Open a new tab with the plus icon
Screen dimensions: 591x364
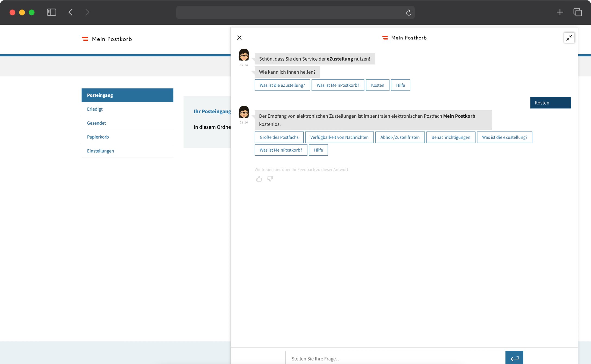click(x=560, y=12)
